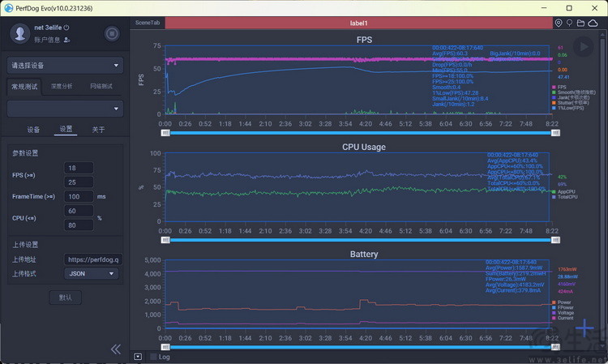Toggle the Log checkbox
Screen dimensions: 608x364
click(153, 357)
